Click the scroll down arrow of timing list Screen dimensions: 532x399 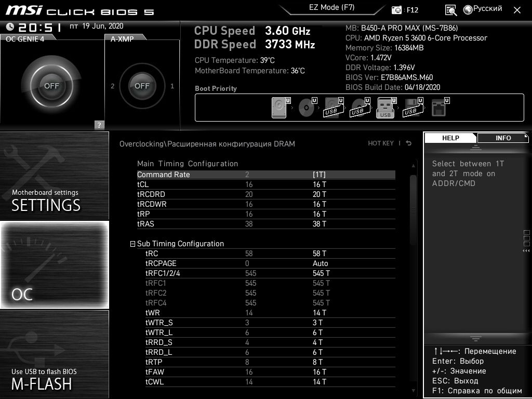(x=413, y=391)
